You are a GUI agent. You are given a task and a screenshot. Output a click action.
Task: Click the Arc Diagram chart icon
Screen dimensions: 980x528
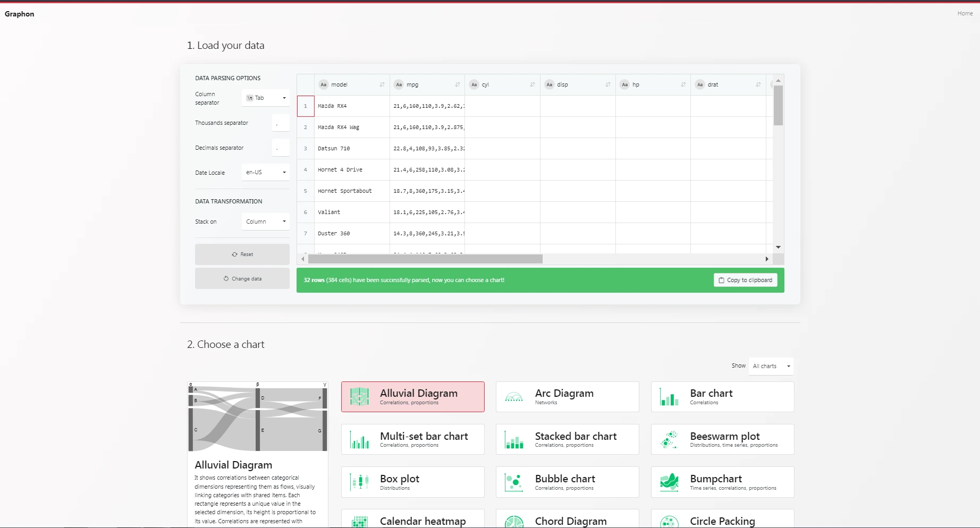[514, 397]
